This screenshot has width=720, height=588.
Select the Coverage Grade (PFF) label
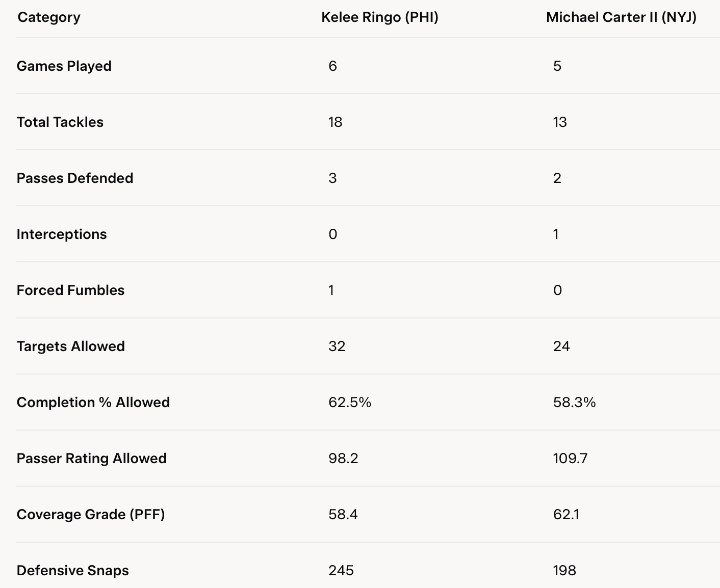91,515
